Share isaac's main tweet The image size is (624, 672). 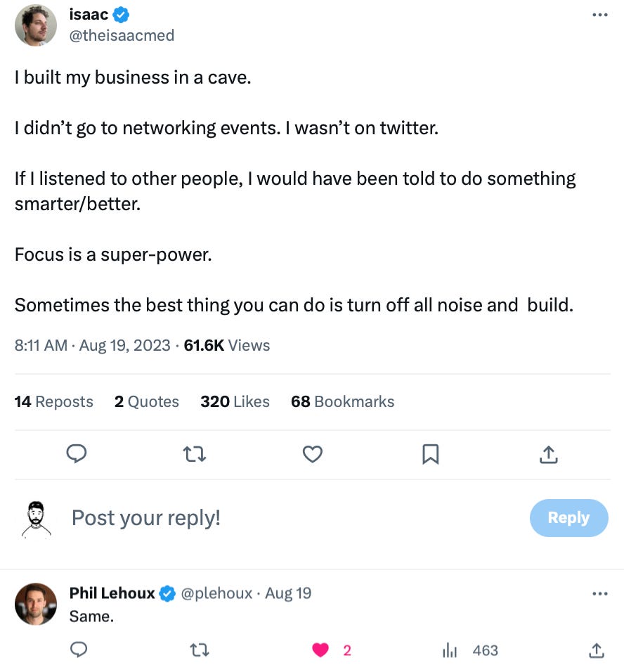[548, 455]
